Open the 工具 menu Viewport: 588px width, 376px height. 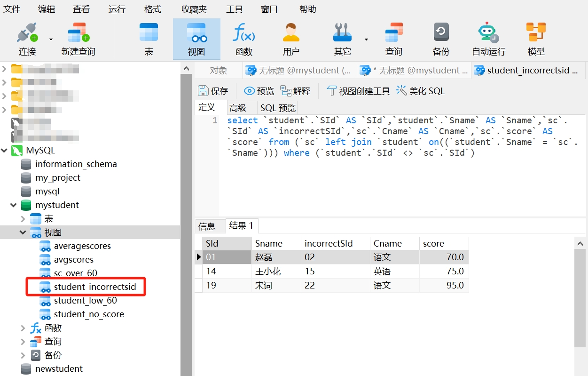coord(234,9)
